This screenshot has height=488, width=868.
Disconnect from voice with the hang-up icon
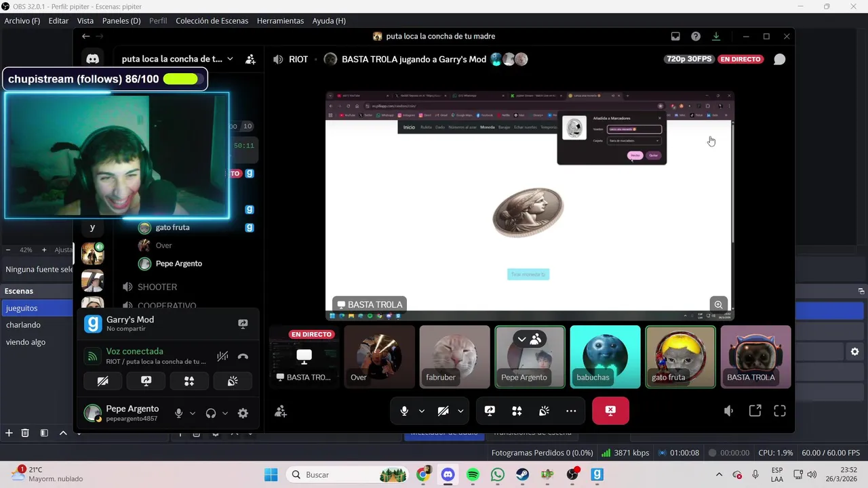pos(243,356)
